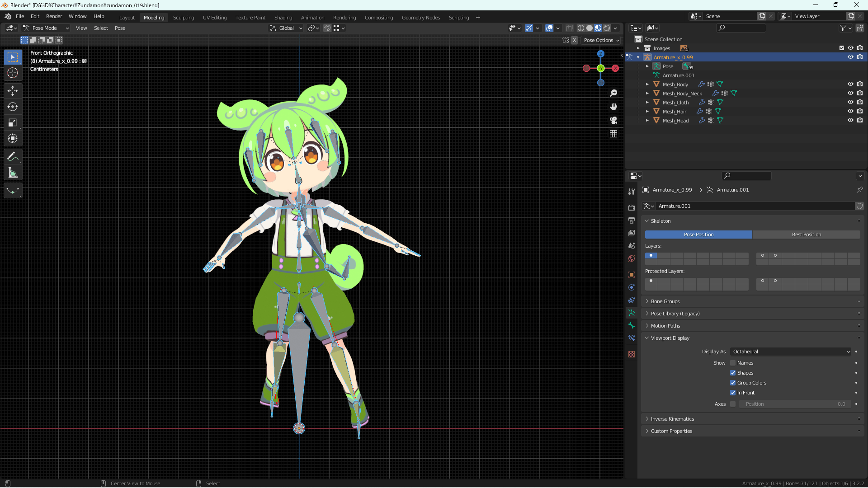Switch to the Sculpting workspace tab
The height and width of the screenshot is (488, 868).
pyautogui.click(x=184, y=18)
